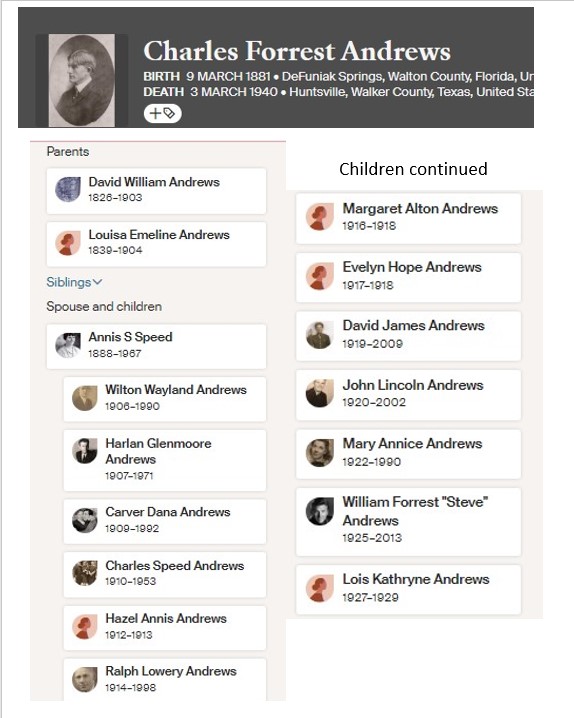
Task: Open Charles Forrest Andrews portrait photo
Action: 82,80
